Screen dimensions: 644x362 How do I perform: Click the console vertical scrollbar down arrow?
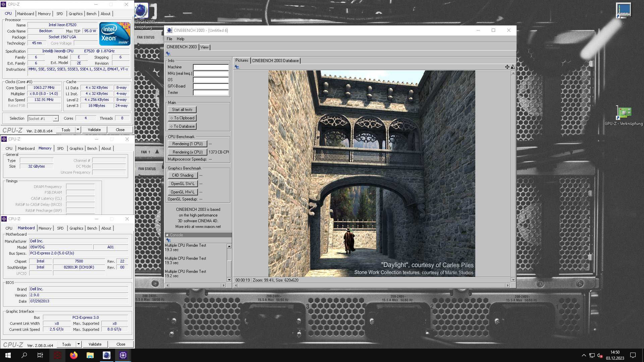229,280
